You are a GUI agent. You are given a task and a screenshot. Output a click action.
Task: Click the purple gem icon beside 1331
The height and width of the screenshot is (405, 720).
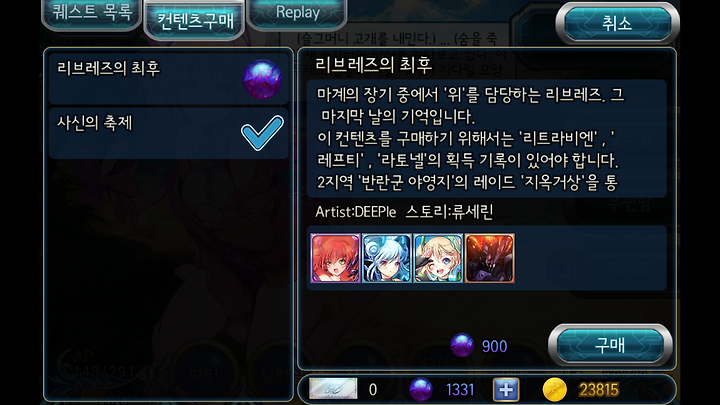coord(421,390)
